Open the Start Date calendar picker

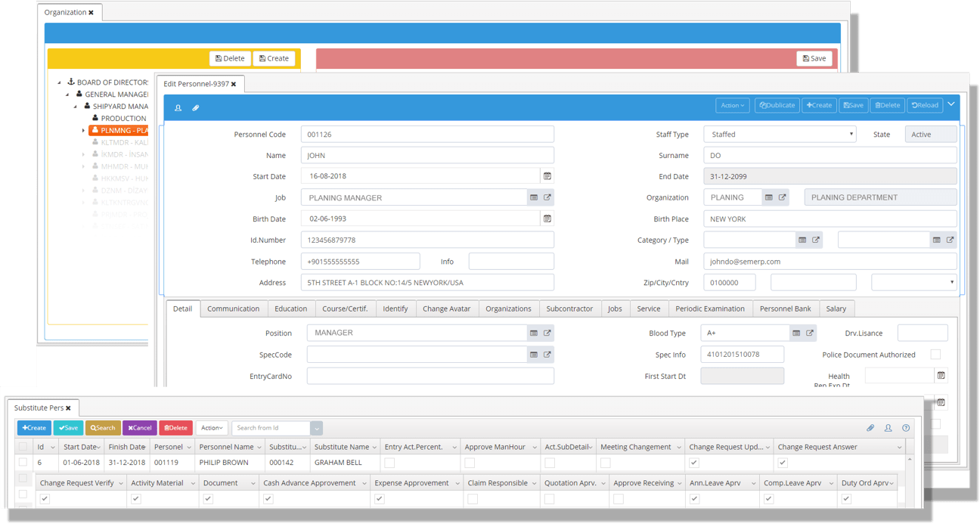click(x=547, y=176)
